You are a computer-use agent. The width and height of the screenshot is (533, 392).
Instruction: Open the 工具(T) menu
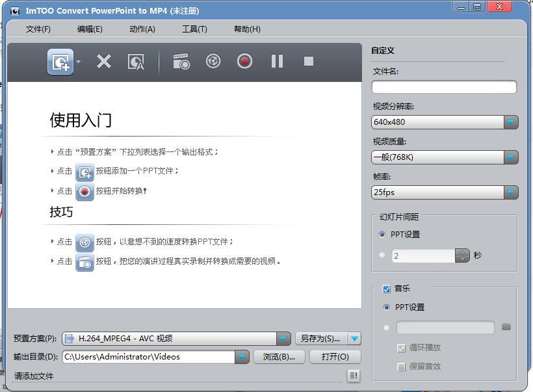pos(194,29)
